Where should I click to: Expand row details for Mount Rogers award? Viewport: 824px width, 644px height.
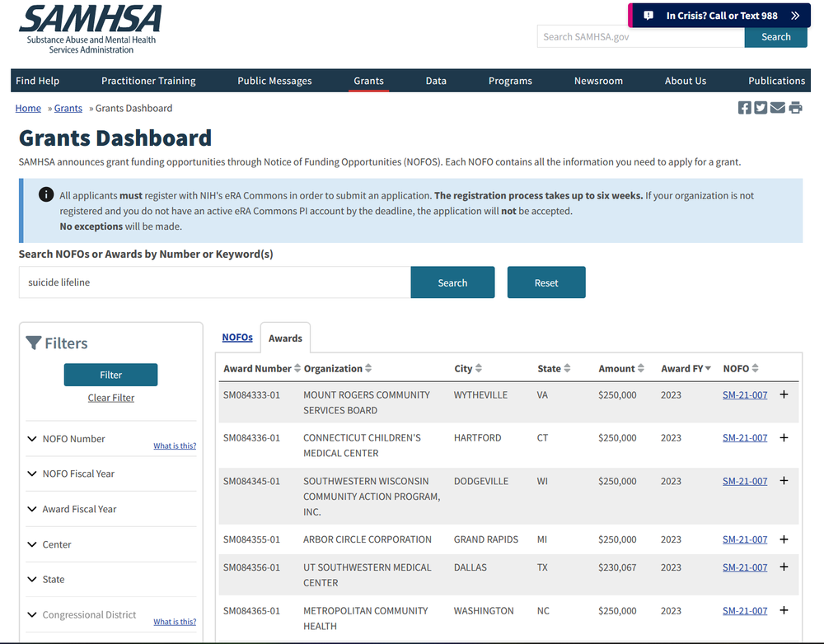coord(784,394)
